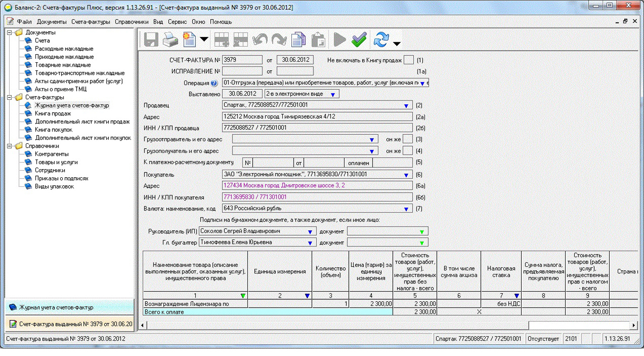Open Счета in the document tree
The width and height of the screenshot is (644, 356).
tap(42, 41)
